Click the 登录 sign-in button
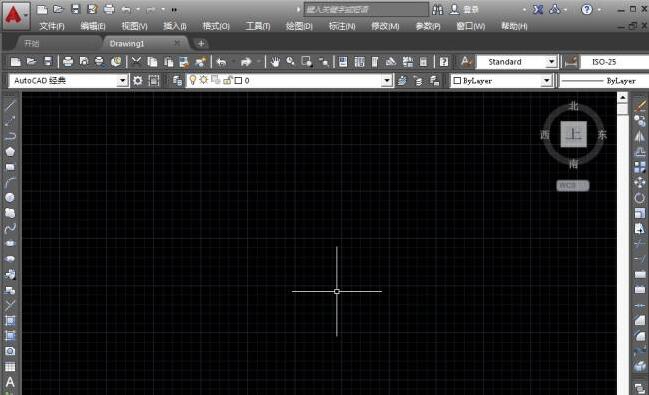Viewport: 649px width, 395px height. 464,9
